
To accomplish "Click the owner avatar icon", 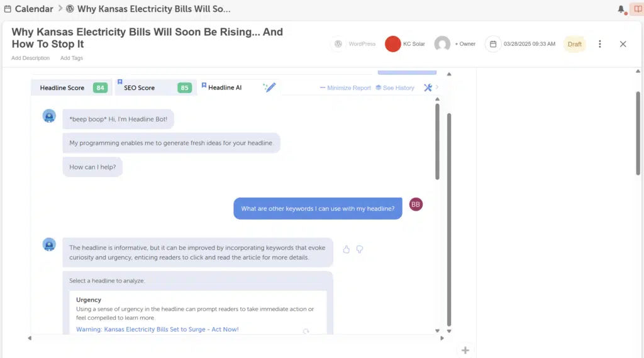I will pos(443,44).
